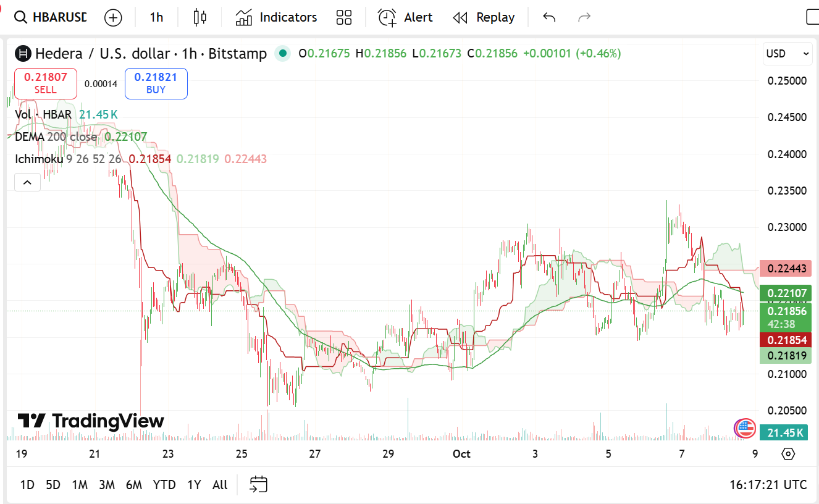
Task: Open the Indicators panel
Action: (276, 17)
